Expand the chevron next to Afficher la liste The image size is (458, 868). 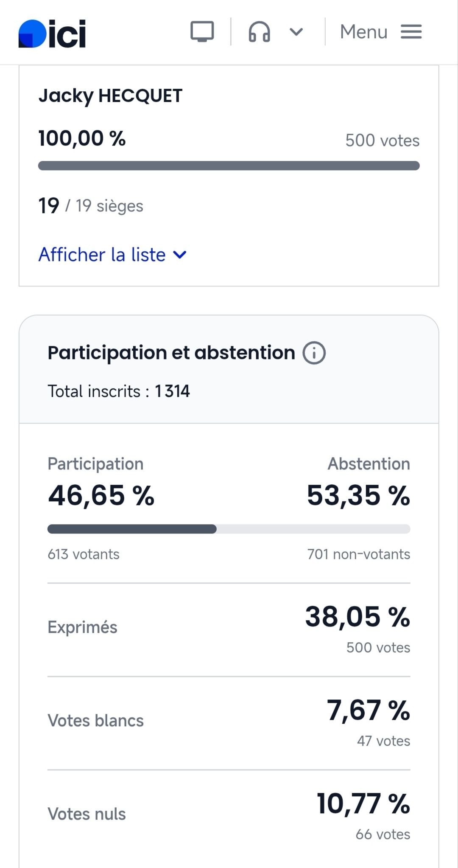tap(180, 255)
